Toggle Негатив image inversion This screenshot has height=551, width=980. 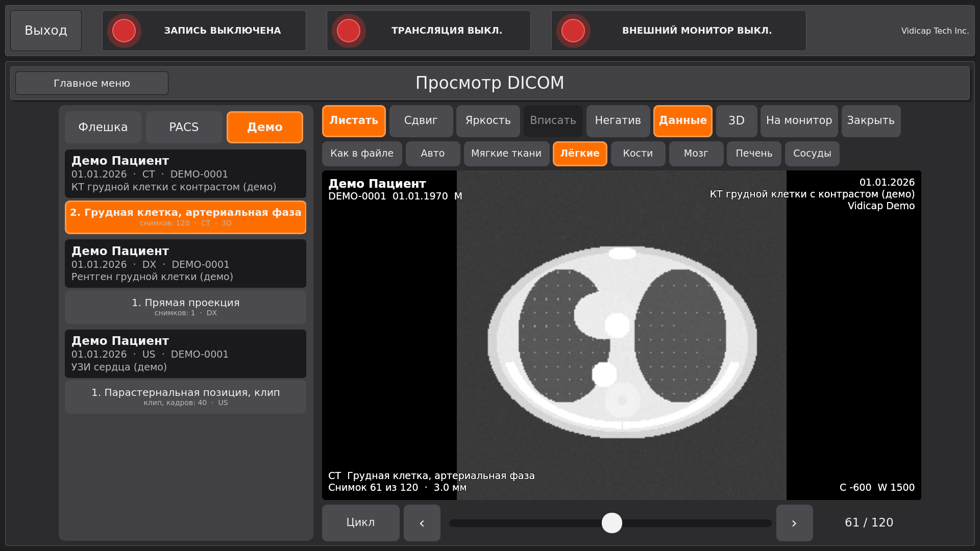pos(618,121)
